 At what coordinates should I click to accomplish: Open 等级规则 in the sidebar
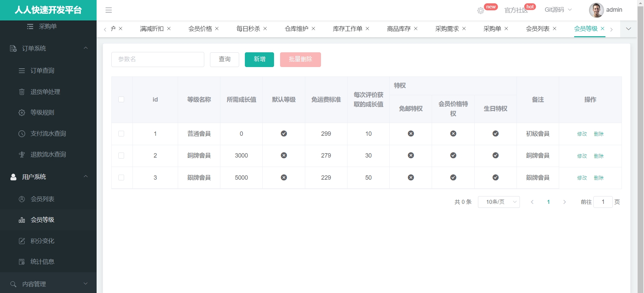point(48,113)
